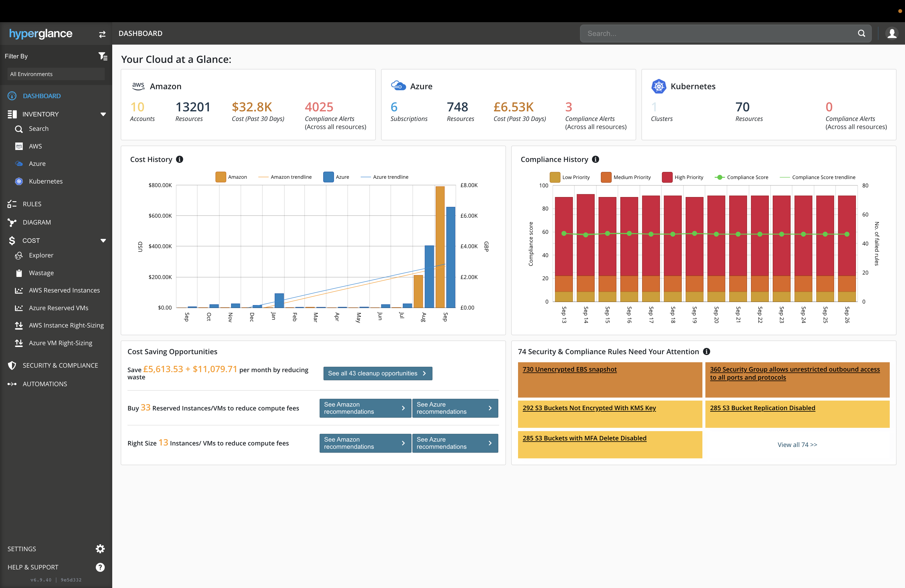905x588 pixels.
Task: Go to Security & Compliance menu
Action: click(x=60, y=365)
